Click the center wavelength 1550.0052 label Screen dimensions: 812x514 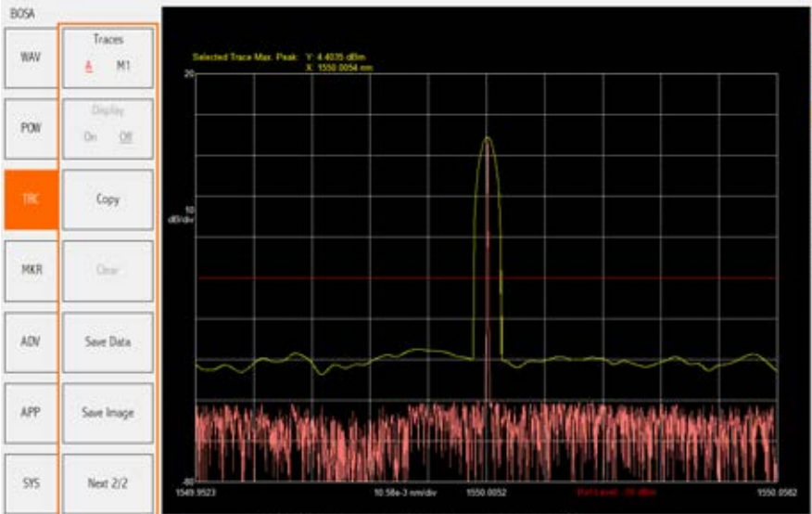point(486,492)
